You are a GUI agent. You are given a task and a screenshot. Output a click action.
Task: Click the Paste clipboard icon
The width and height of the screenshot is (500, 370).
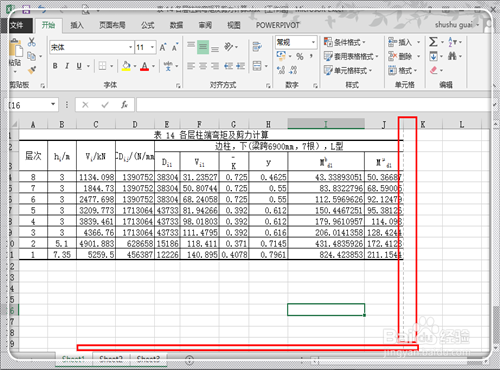click(x=15, y=48)
